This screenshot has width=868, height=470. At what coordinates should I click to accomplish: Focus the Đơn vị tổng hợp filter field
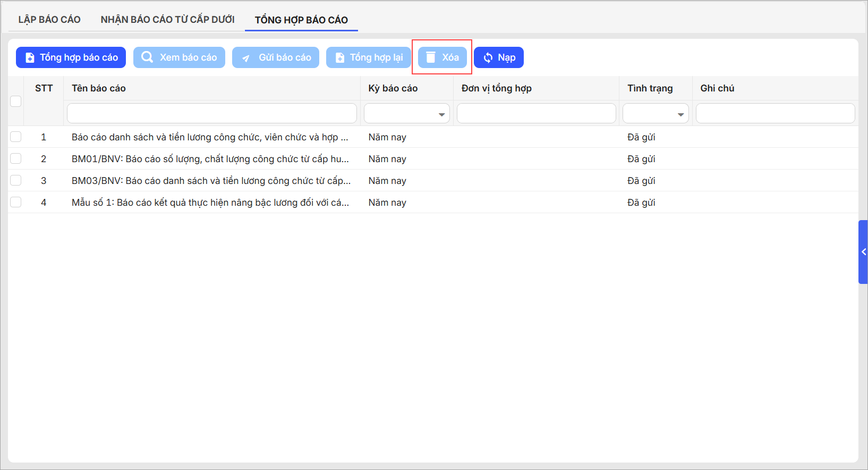pyautogui.click(x=536, y=114)
